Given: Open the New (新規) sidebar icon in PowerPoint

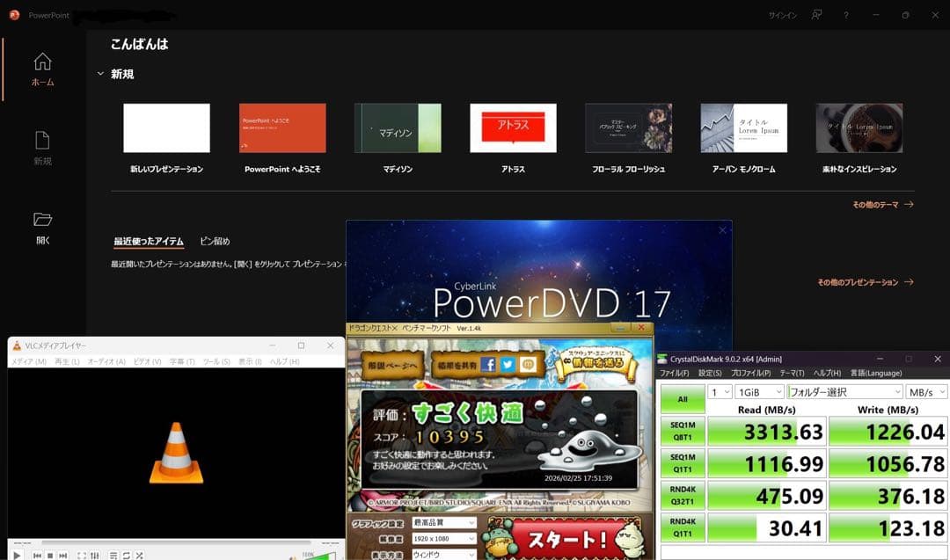Looking at the screenshot, I should pyautogui.click(x=42, y=141).
